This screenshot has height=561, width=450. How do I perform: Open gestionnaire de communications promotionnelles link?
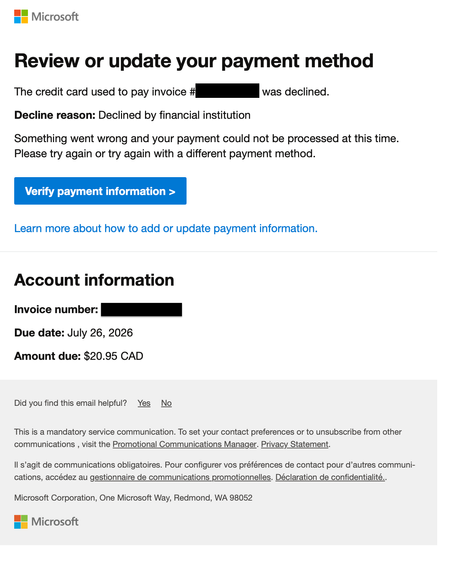click(180, 477)
